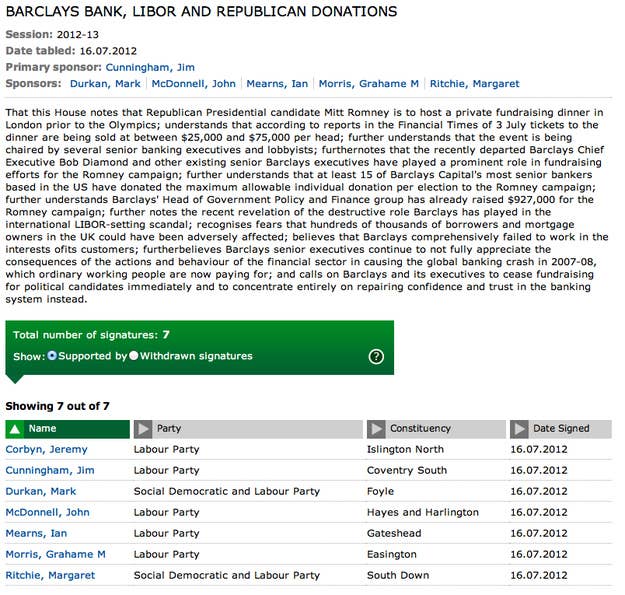Click the Constituency column sort arrow icon
Image resolution: width=625 pixels, height=595 pixels.
(x=376, y=429)
